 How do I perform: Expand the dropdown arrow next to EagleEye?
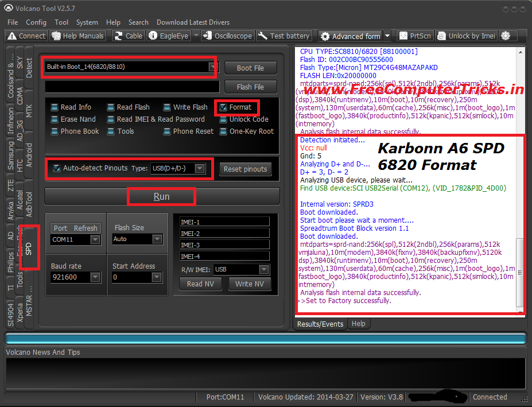pos(196,36)
